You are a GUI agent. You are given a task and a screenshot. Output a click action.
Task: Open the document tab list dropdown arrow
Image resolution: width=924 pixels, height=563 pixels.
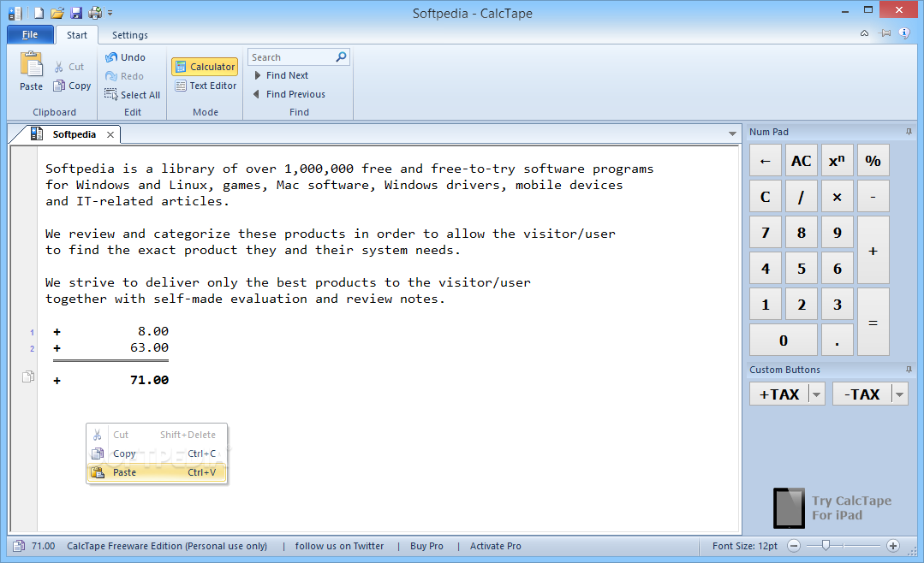pos(732,133)
